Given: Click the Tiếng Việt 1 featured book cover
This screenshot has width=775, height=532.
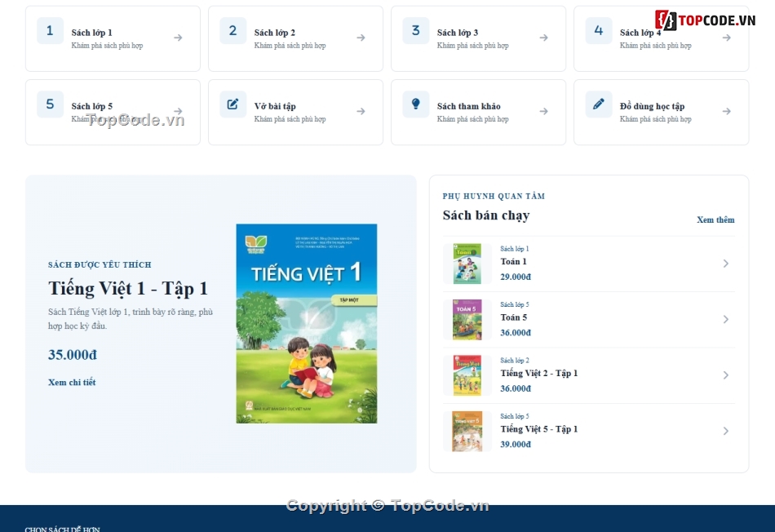Looking at the screenshot, I should pyautogui.click(x=307, y=324).
